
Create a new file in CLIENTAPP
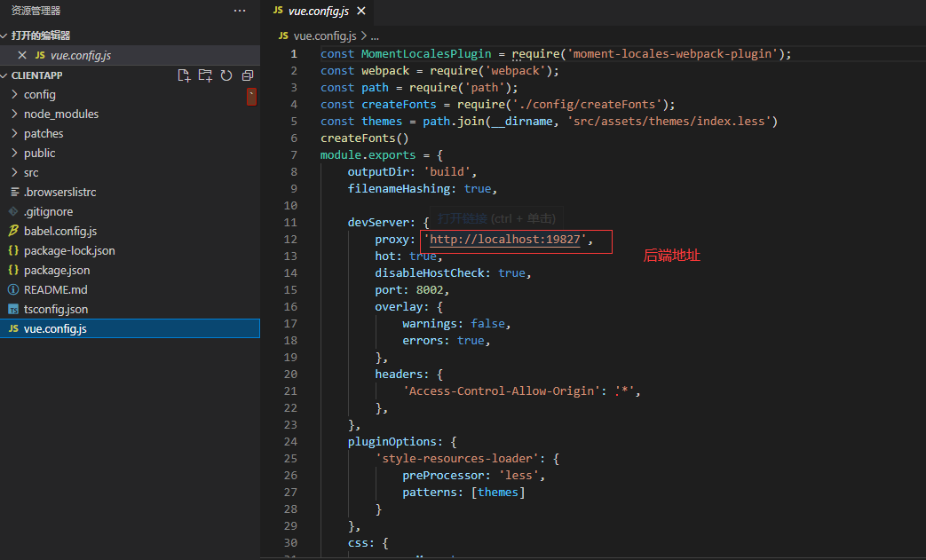pyautogui.click(x=184, y=75)
